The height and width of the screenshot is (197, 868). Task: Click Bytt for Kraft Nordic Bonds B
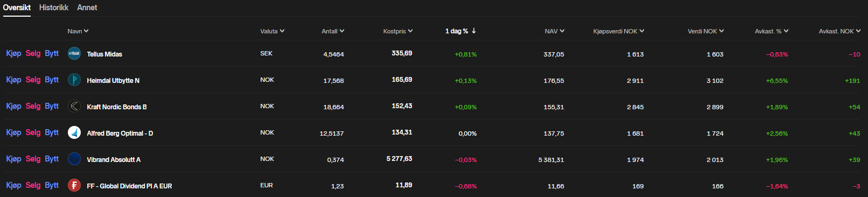(52, 106)
